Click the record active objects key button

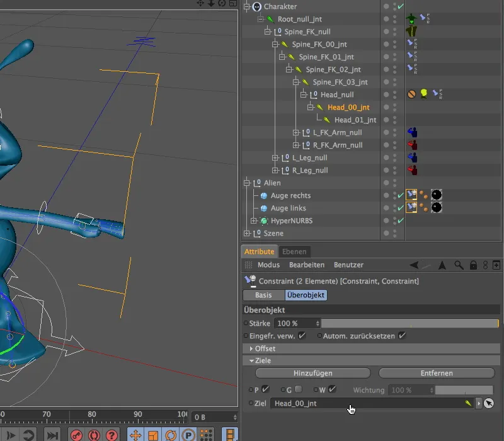tap(76, 435)
